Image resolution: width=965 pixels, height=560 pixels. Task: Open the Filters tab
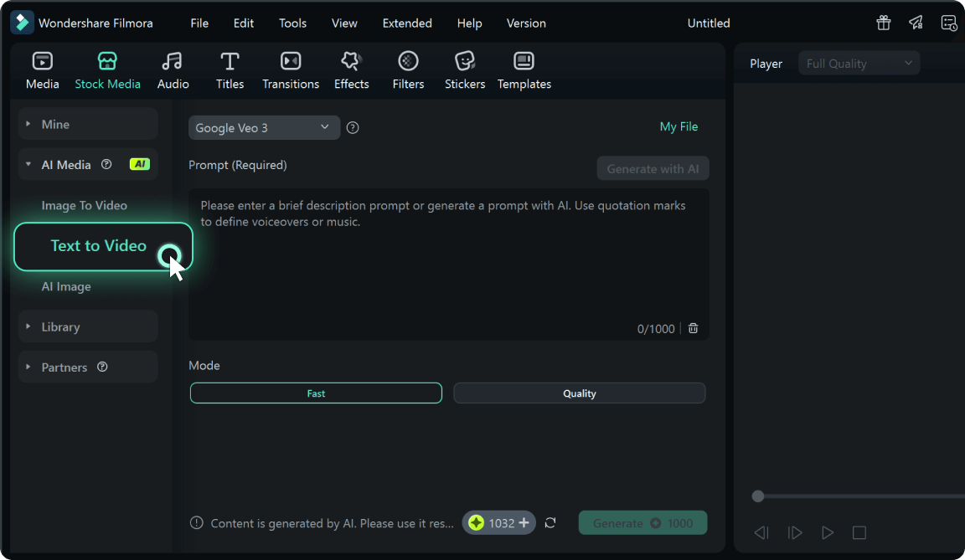click(408, 70)
